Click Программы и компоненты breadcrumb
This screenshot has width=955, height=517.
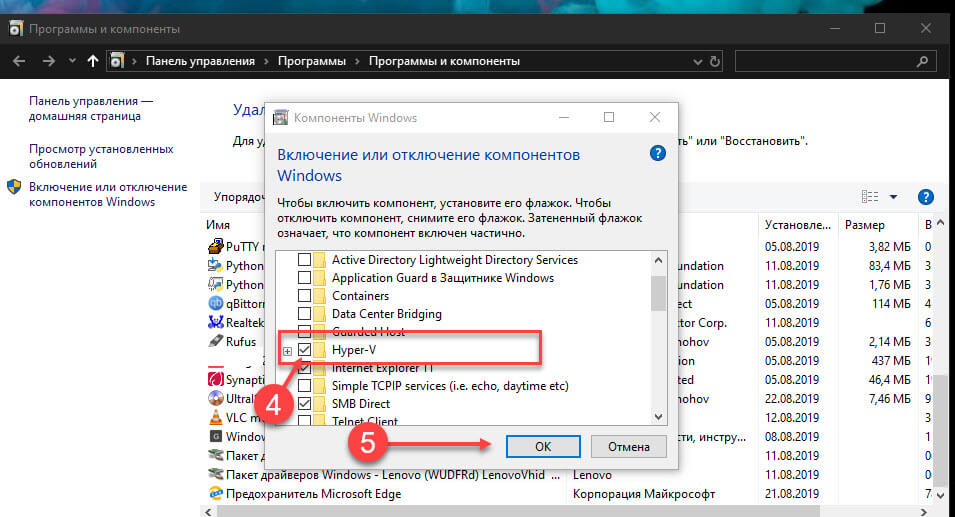[x=444, y=61]
